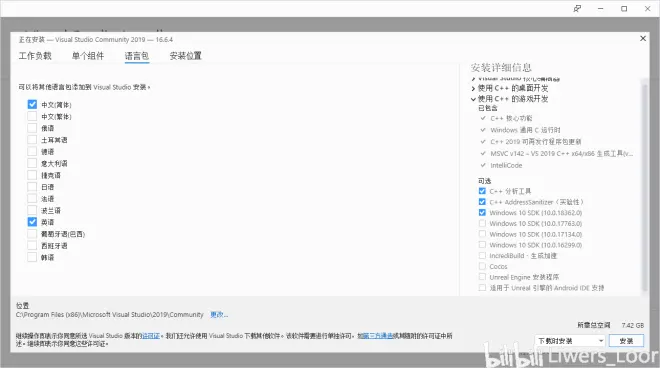This screenshot has height=368, width=660.
Task: Check the Cocos optional component
Action: pyautogui.click(x=482, y=267)
